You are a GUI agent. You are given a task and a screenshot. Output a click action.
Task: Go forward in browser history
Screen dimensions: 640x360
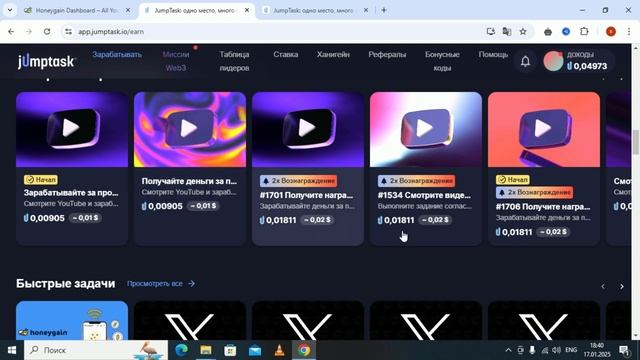(x=29, y=31)
